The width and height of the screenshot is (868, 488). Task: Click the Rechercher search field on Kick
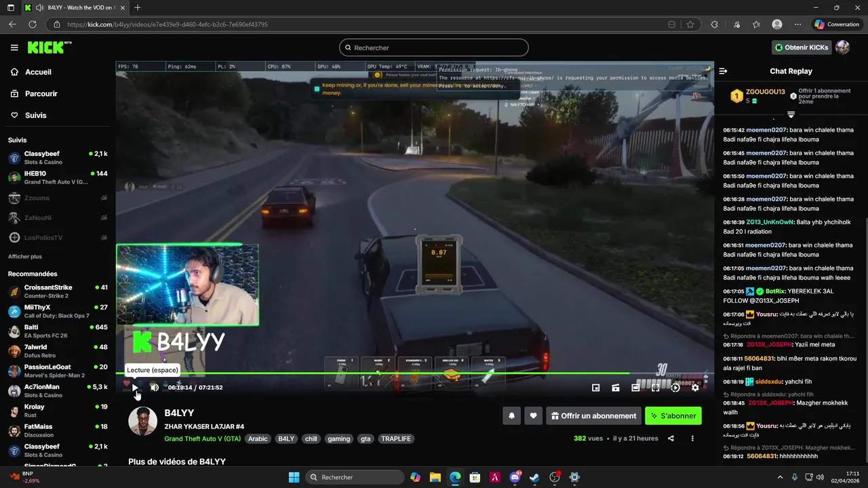pyautogui.click(x=434, y=47)
